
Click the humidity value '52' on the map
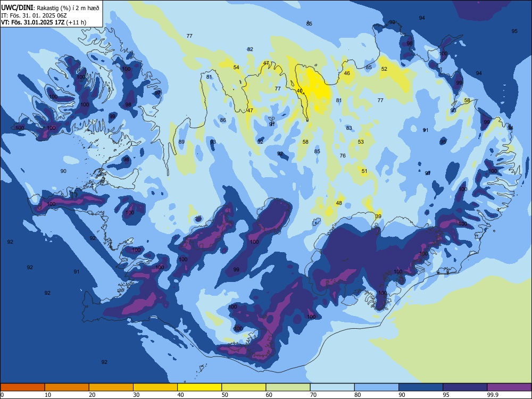click(384, 69)
